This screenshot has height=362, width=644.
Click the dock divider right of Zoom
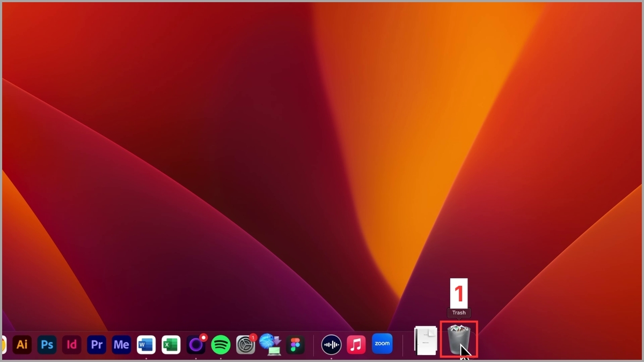403,344
